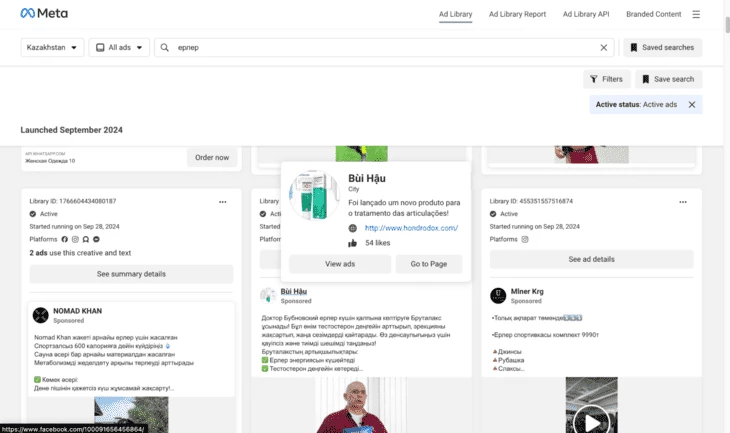This screenshot has width=730, height=433.
Task: Click the Audience Network platform icon
Action: (86, 239)
